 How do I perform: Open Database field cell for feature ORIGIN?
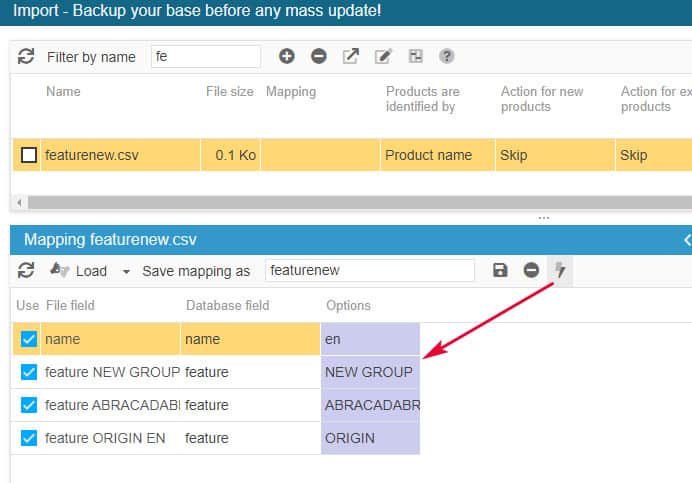(x=250, y=438)
